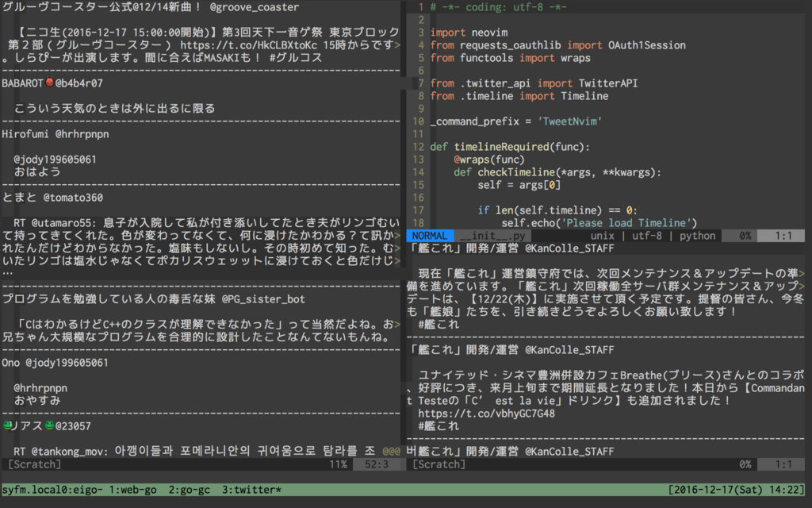Click the 11% scroll percentage in the left status line
The image size is (812, 508).
click(x=338, y=464)
